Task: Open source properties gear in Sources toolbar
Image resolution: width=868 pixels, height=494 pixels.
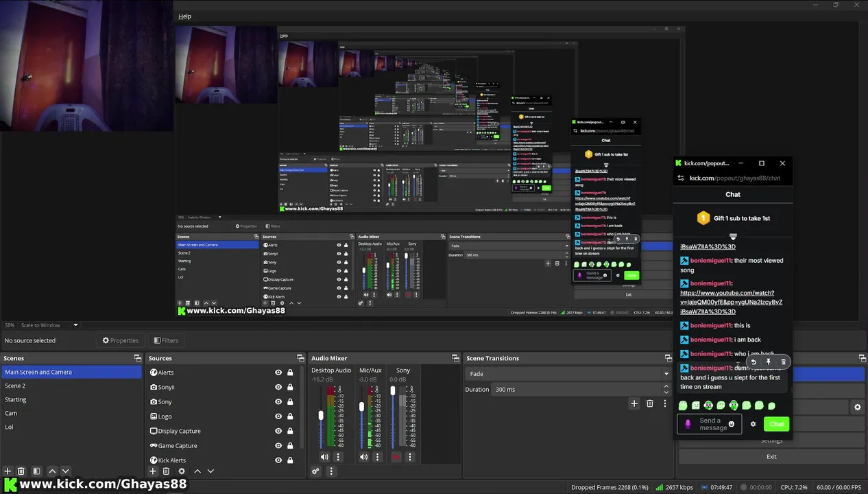Action: (x=182, y=471)
